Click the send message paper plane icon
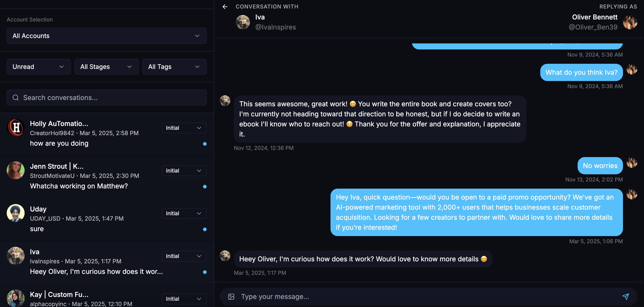This screenshot has height=307, width=644. (x=624, y=296)
